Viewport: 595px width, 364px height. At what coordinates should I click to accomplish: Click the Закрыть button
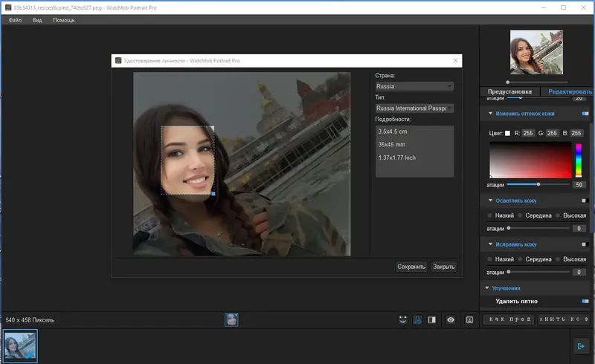pos(444,267)
